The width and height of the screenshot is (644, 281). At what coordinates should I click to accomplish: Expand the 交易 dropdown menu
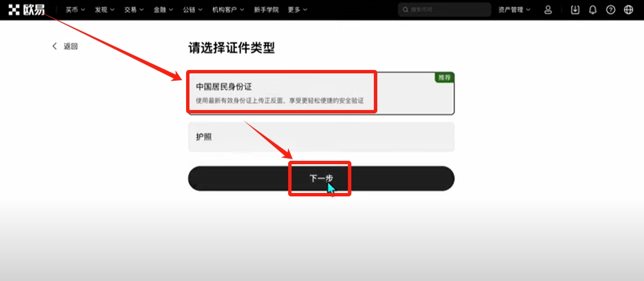134,10
